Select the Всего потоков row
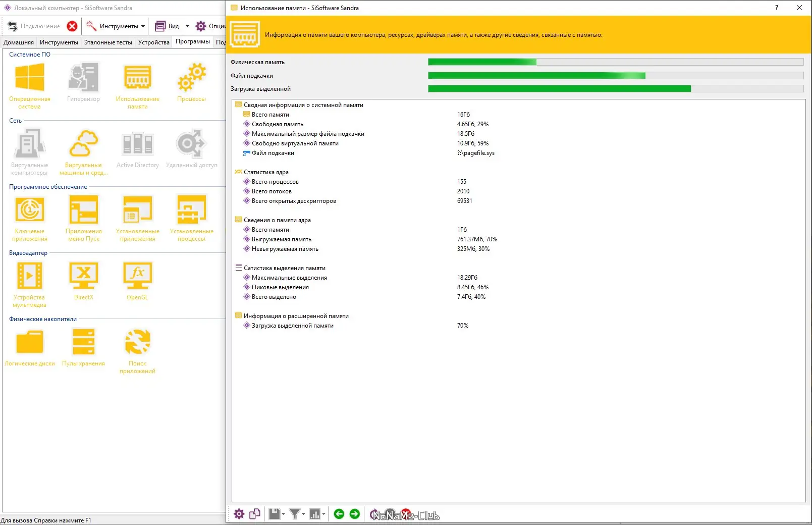The image size is (812, 525). tap(272, 191)
